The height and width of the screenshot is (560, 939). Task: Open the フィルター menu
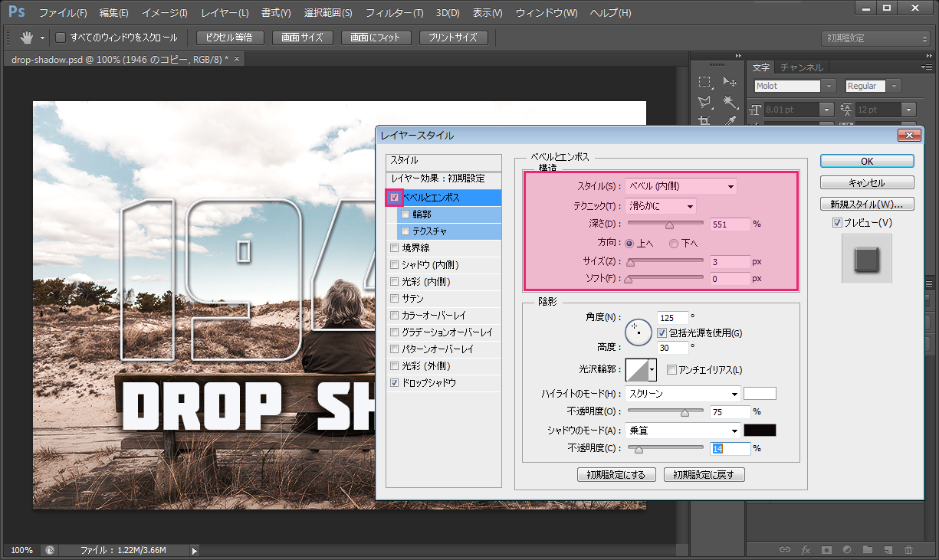coord(394,13)
